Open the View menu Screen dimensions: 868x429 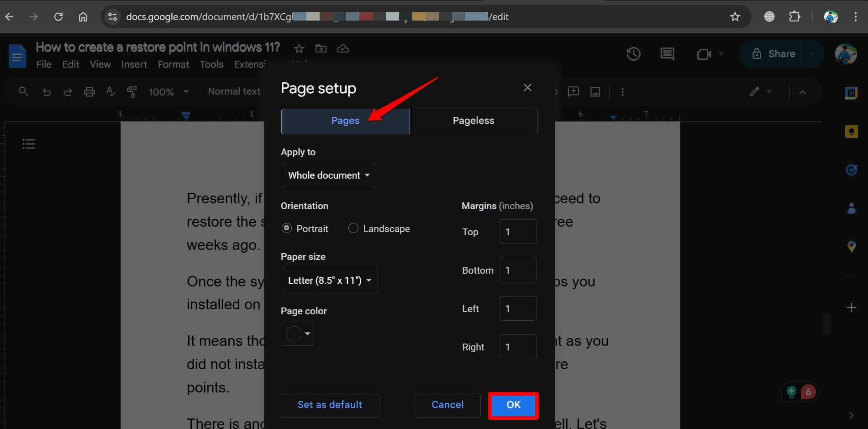tap(100, 64)
